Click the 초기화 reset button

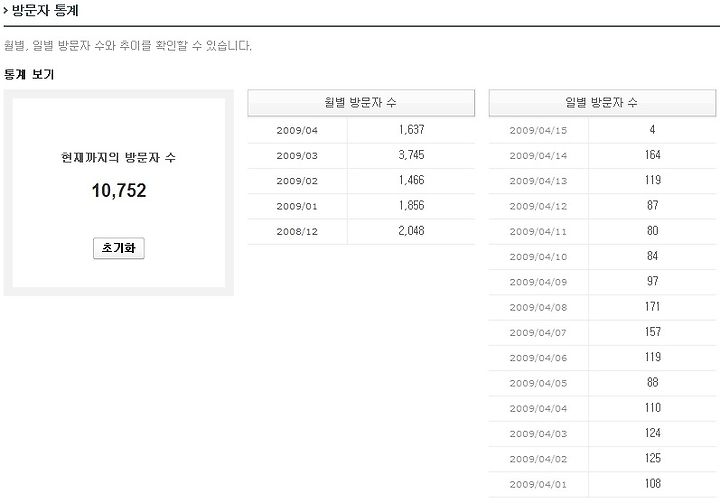(x=118, y=248)
